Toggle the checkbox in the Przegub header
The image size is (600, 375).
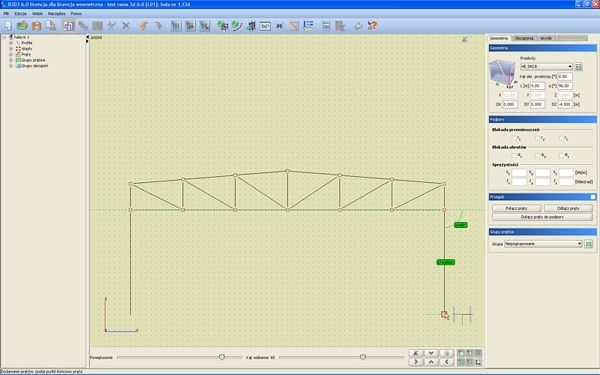(x=593, y=197)
